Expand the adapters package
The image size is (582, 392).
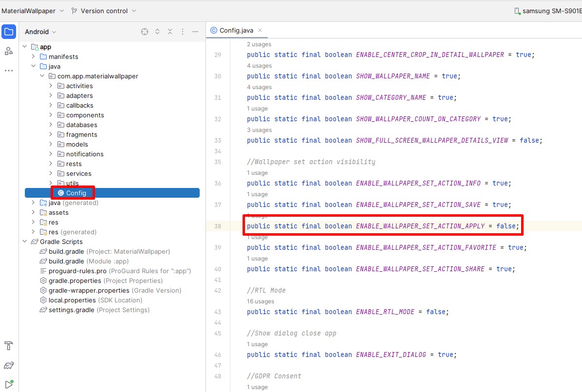coord(51,95)
